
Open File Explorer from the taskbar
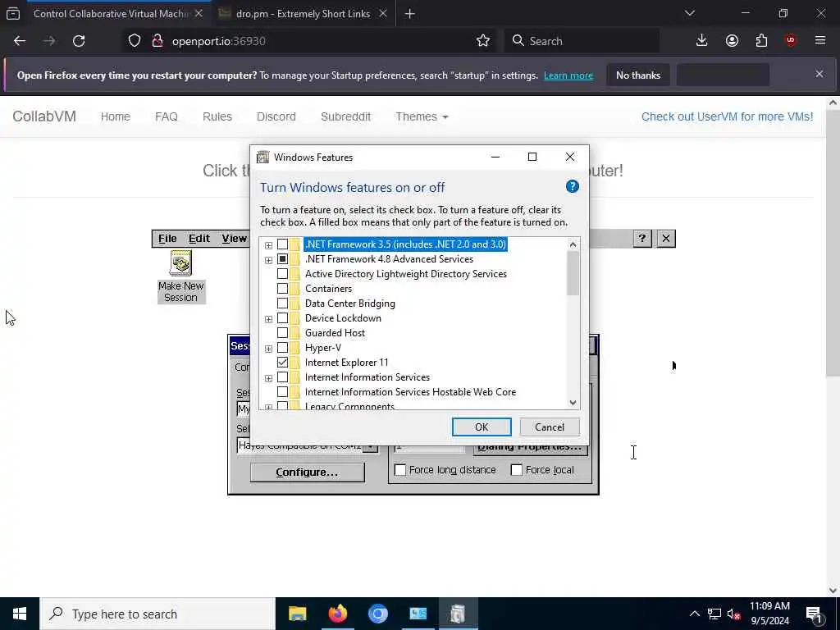pos(297,614)
